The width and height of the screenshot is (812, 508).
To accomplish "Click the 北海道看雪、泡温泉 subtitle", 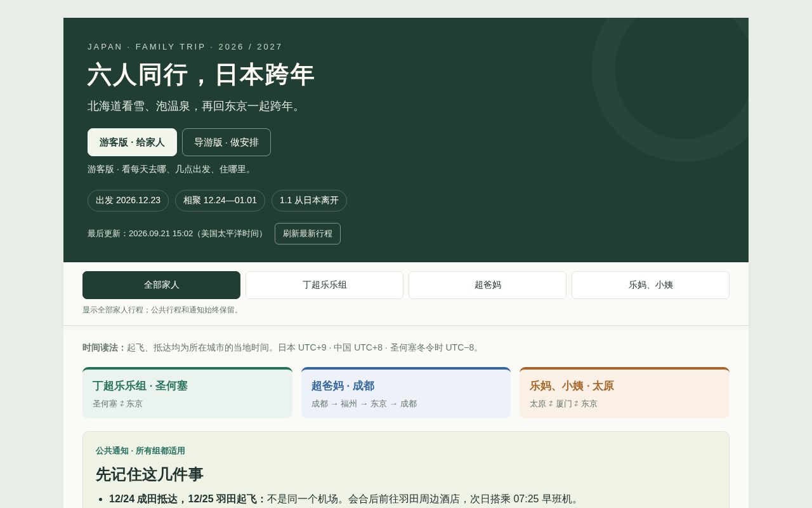I will 196,106.
